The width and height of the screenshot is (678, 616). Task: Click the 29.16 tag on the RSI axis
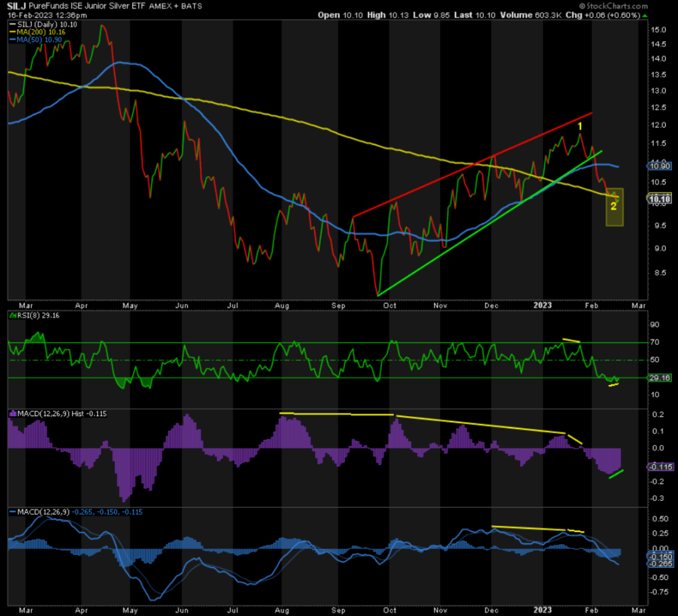(x=660, y=378)
